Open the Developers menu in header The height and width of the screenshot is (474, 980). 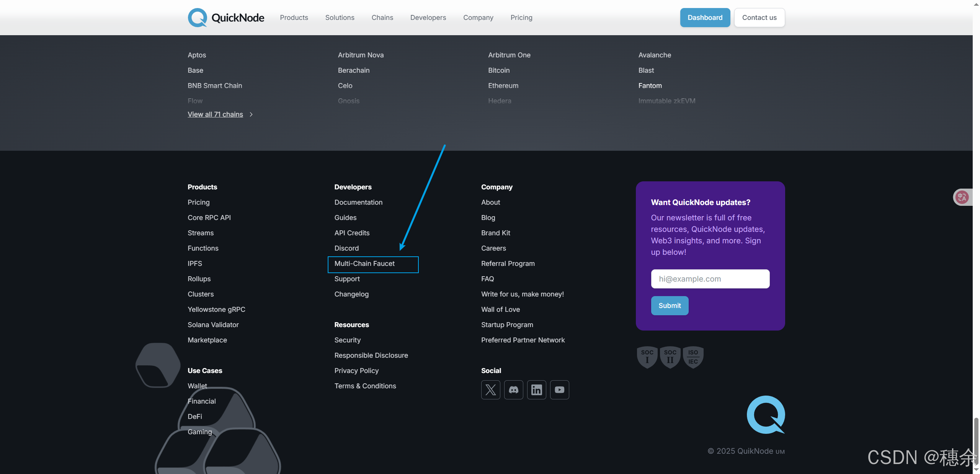[x=428, y=18]
